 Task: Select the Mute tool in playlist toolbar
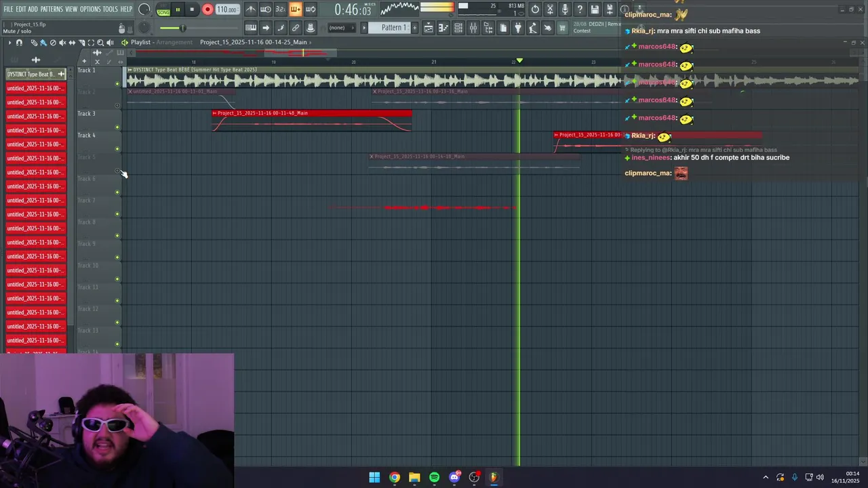click(x=62, y=43)
